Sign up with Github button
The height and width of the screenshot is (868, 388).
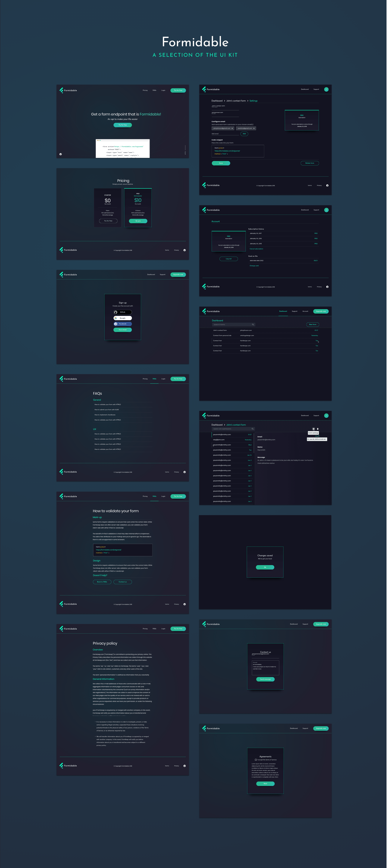(123, 312)
